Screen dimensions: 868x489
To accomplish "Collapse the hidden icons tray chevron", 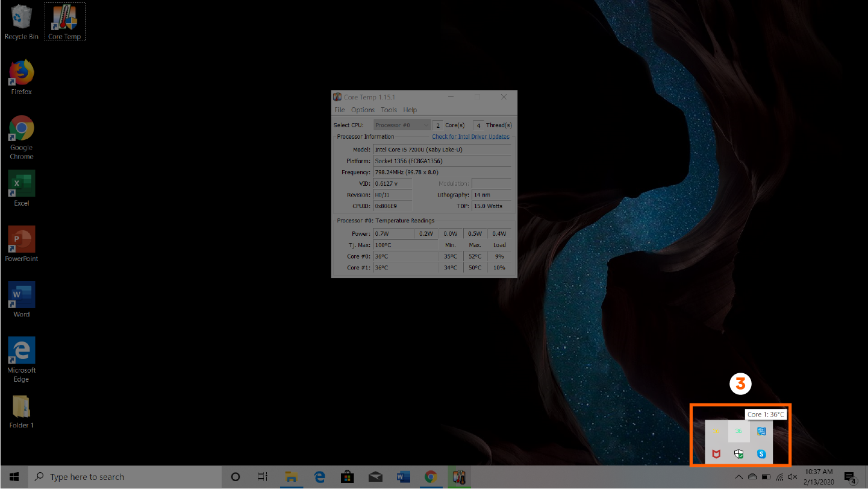I will coord(739,477).
